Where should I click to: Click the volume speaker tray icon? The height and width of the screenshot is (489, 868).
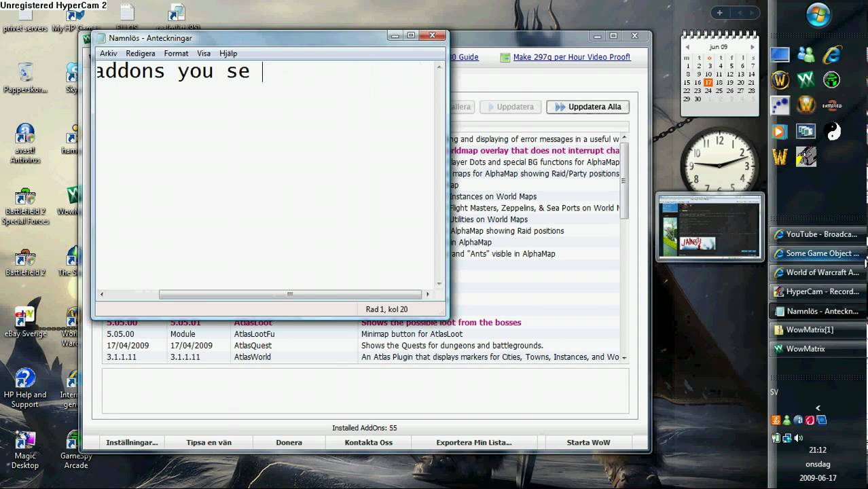(799, 438)
